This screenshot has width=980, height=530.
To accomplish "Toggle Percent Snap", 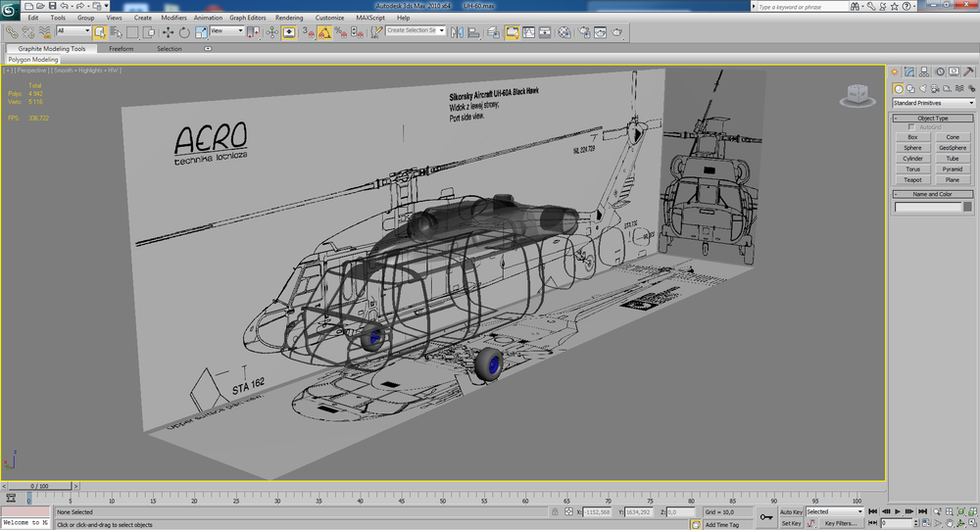I will pyautogui.click(x=341, y=32).
